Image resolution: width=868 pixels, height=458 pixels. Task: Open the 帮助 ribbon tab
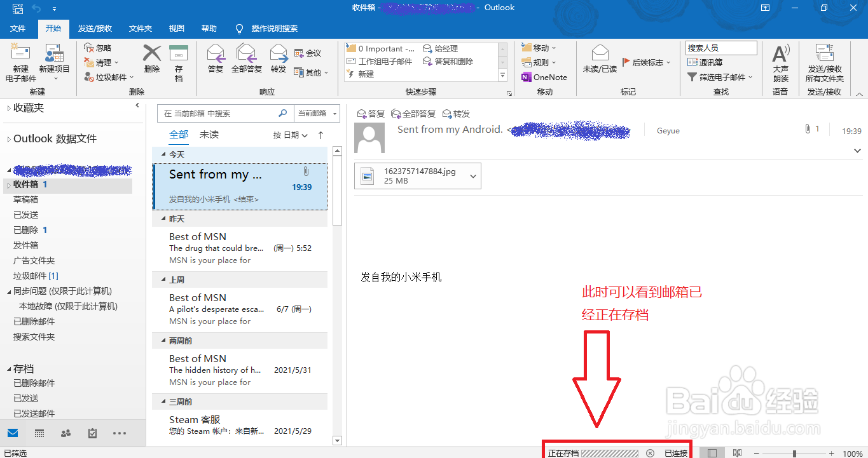[x=209, y=29]
